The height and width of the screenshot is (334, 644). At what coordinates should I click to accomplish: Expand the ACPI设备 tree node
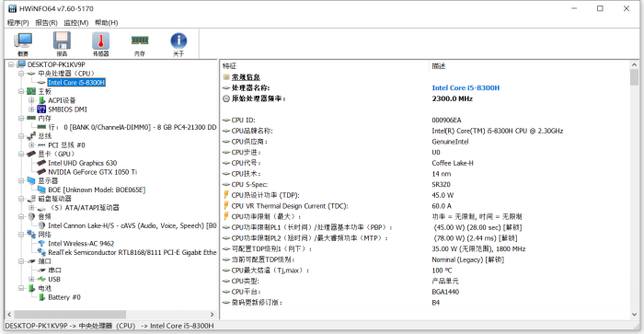tap(31, 100)
